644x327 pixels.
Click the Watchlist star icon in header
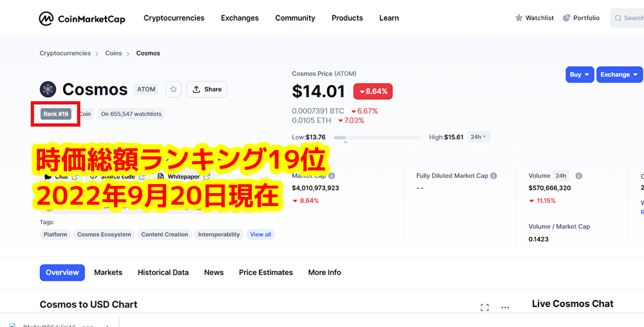(x=519, y=18)
